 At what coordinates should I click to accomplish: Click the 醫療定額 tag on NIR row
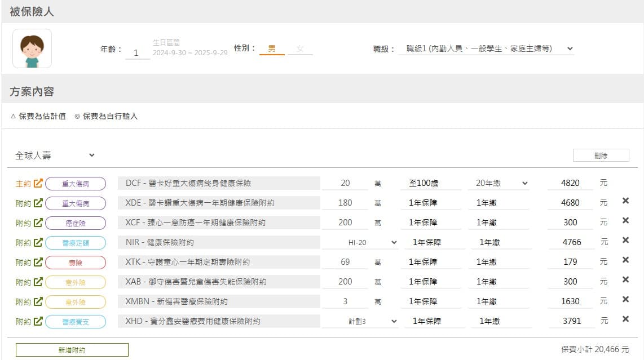tap(76, 243)
